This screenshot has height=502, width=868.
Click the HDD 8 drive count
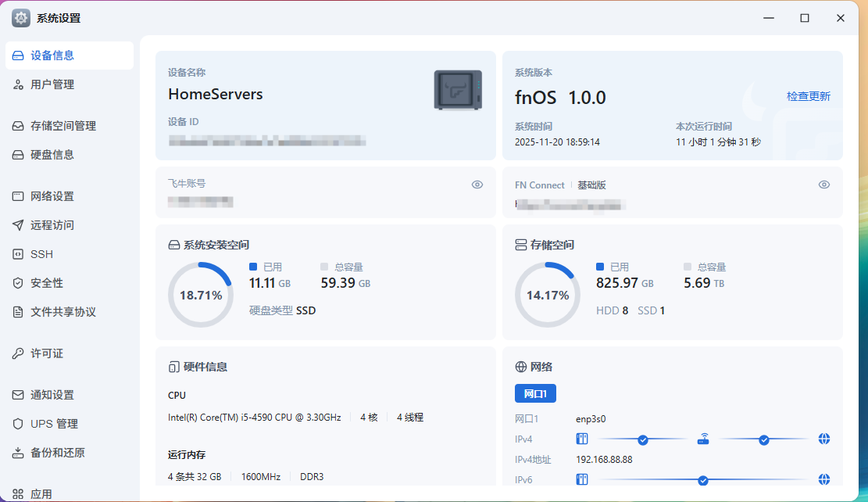click(x=613, y=310)
